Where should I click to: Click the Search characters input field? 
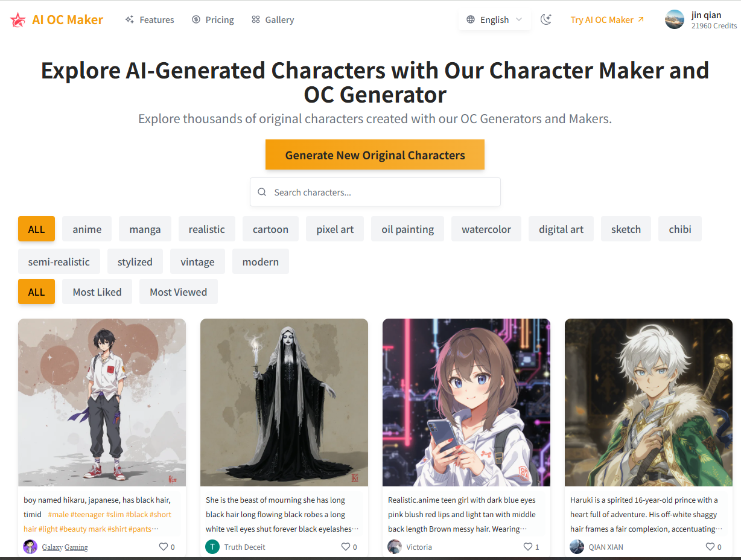(x=375, y=192)
